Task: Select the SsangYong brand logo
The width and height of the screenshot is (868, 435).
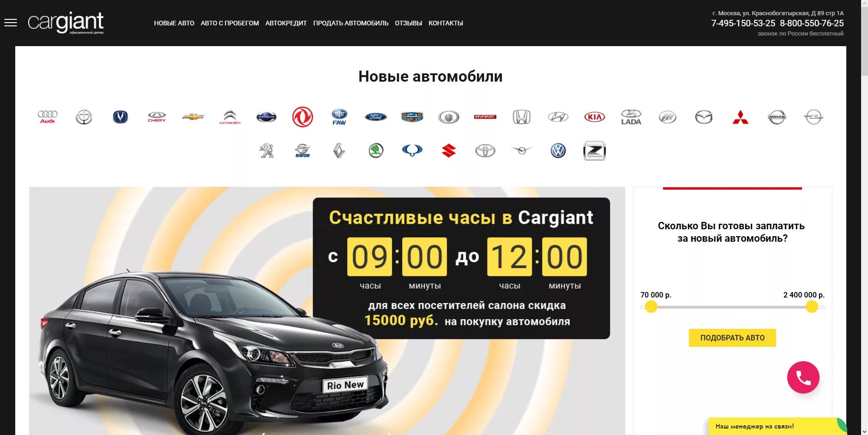Action: click(x=412, y=150)
